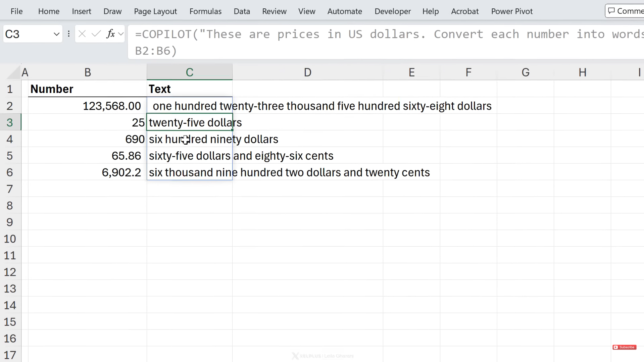Select row 16 header
644x362 pixels.
pos(10,338)
